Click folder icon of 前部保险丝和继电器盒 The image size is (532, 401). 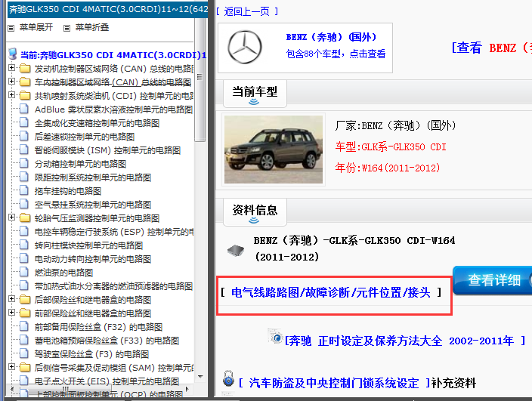tap(25, 313)
